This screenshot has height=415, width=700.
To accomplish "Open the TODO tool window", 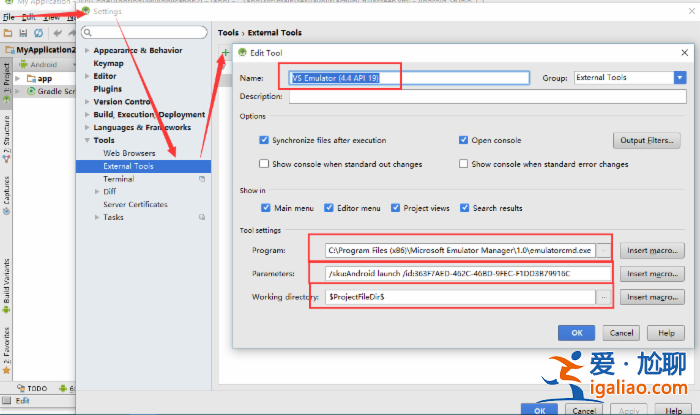I will [x=31, y=388].
